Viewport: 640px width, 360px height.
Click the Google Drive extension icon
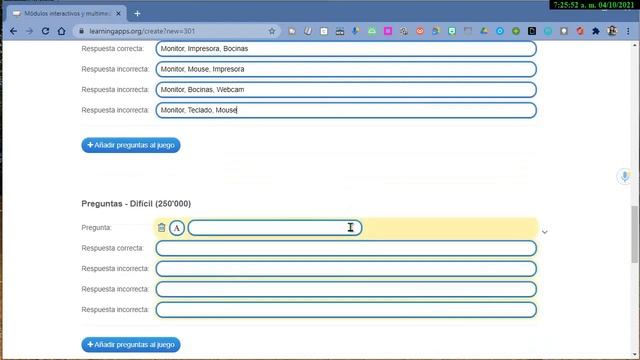coord(484,31)
